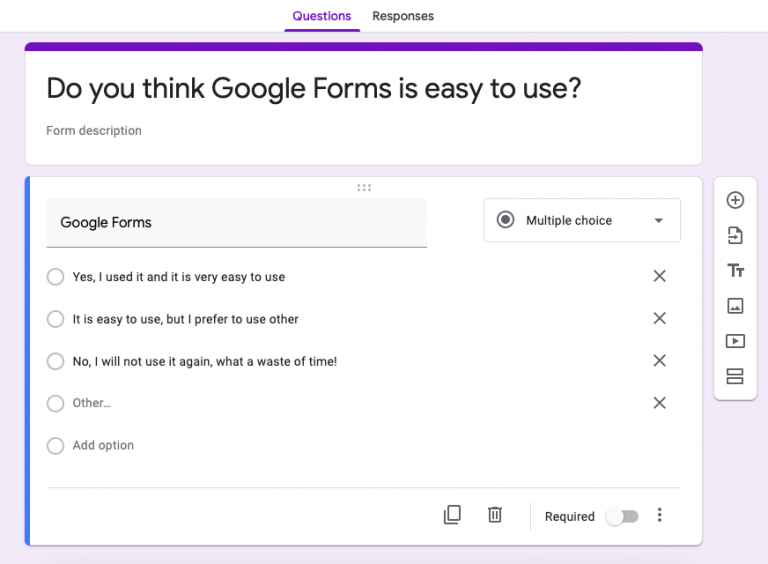Screen dimensions: 768x564
Task: Click the Import questions icon
Action: (x=735, y=235)
